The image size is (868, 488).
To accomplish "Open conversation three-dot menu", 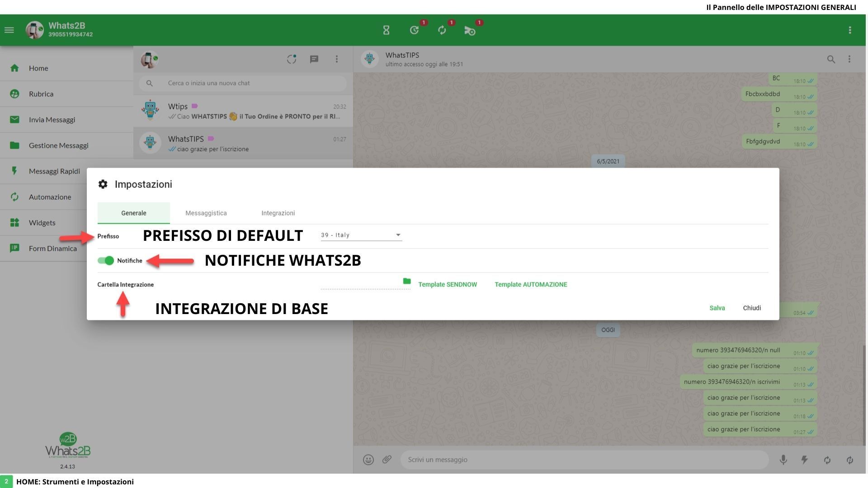I will pos(849,59).
